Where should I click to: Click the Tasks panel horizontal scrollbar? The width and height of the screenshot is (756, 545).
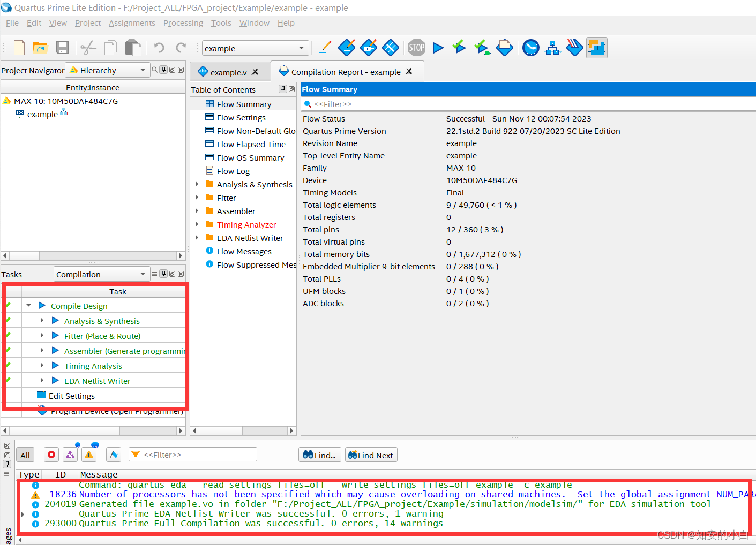coord(93,430)
